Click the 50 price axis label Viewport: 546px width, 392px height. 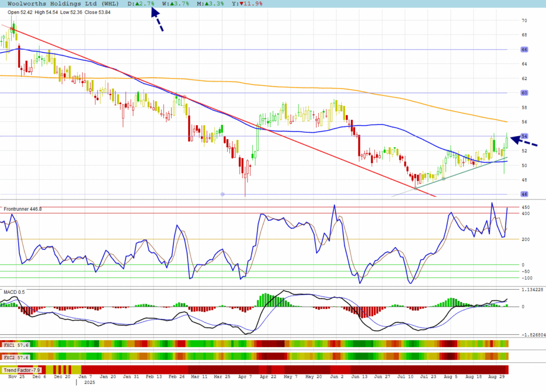pos(524,165)
